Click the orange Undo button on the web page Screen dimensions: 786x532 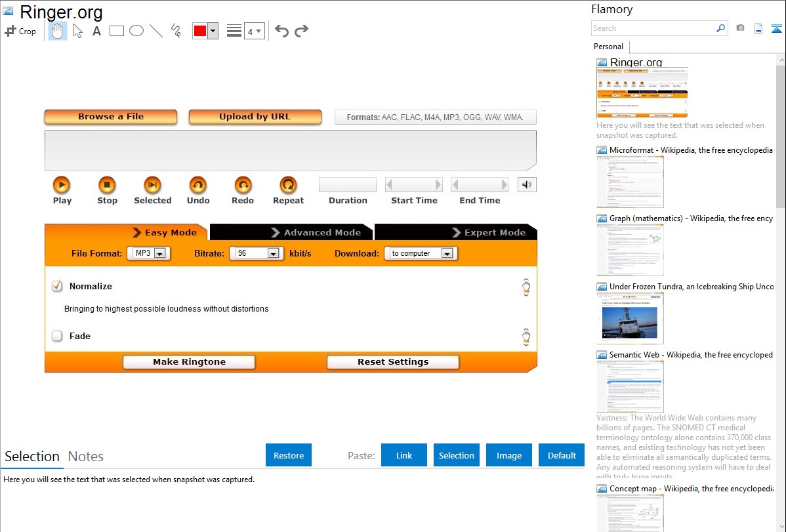click(198, 190)
